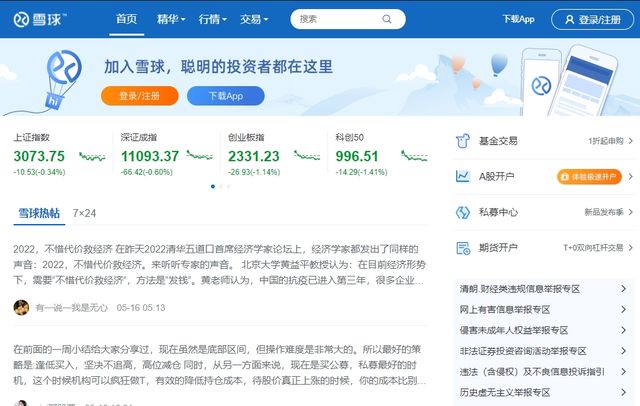Click the 登录/注册 header button
Screen dimensions: 640x406
[x=592, y=20]
